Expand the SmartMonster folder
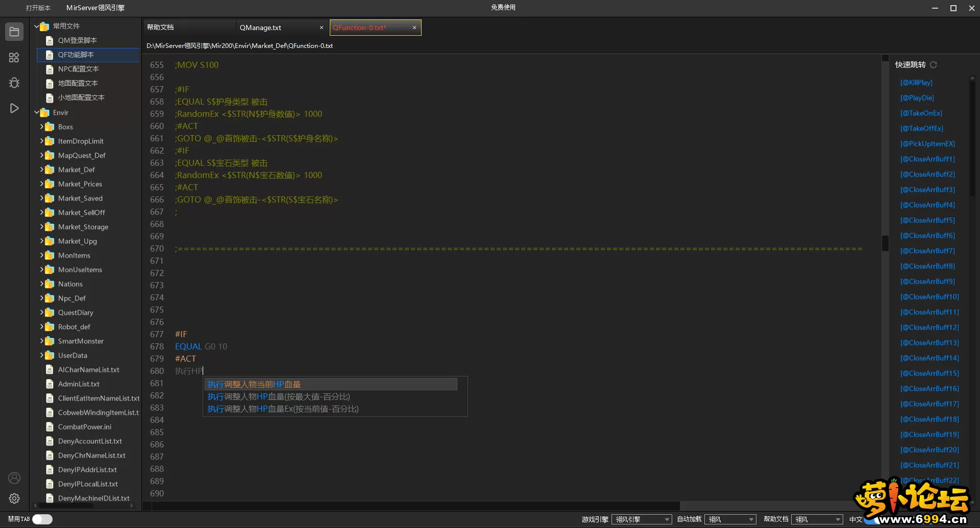The width and height of the screenshot is (980, 528). point(41,341)
